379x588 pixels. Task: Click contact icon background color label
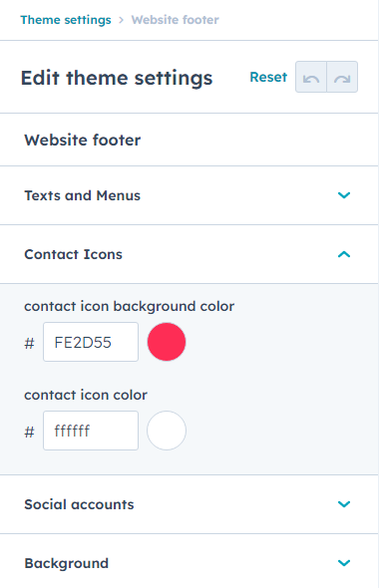click(129, 306)
